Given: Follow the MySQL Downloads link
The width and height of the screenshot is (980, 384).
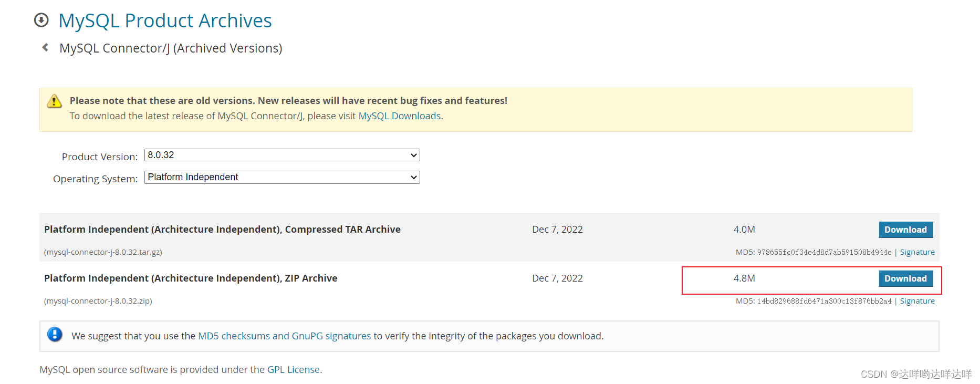Looking at the screenshot, I should click(x=400, y=116).
